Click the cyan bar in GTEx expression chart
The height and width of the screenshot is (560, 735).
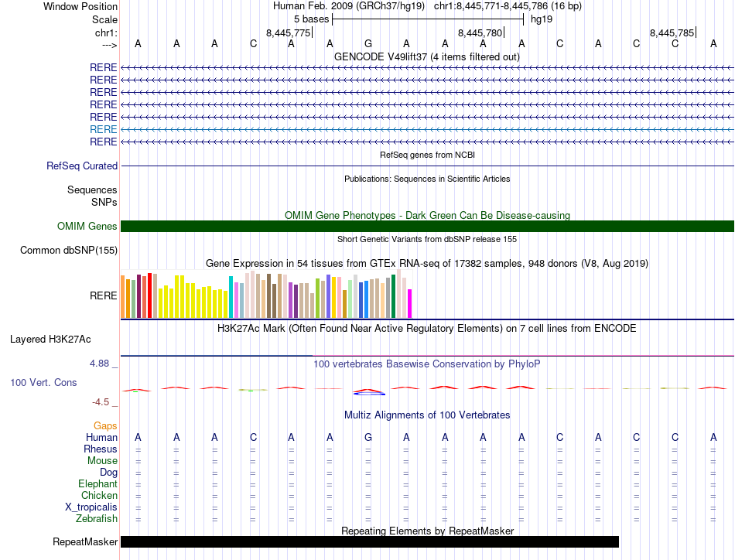point(231,297)
